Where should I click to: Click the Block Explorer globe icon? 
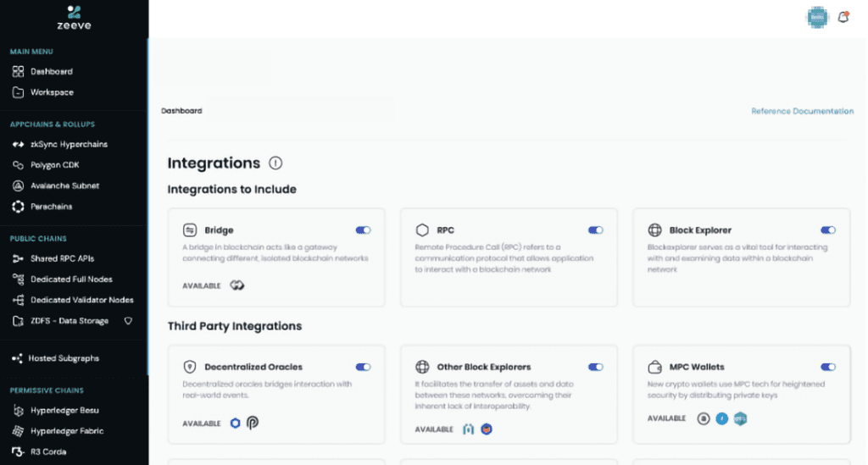pos(655,230)
